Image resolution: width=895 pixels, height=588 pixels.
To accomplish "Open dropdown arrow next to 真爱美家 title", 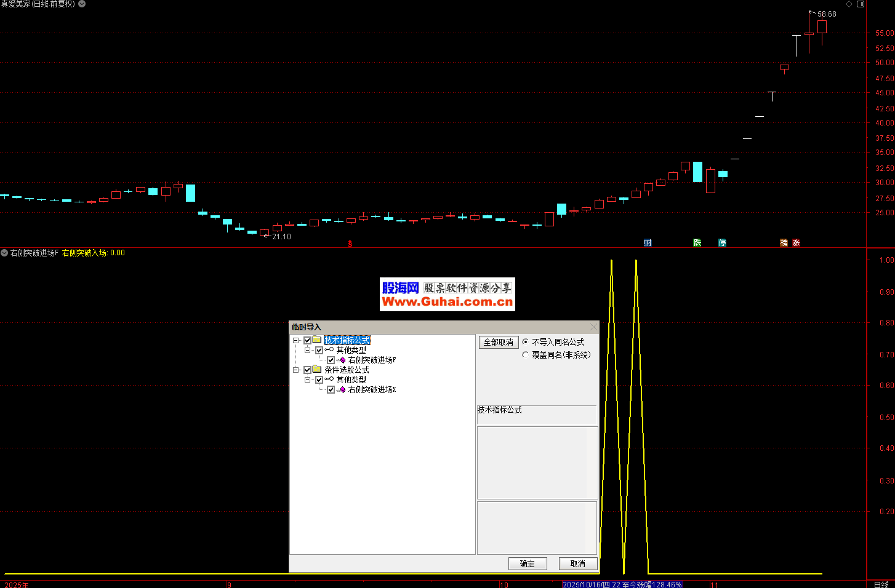I will [82, 4].
